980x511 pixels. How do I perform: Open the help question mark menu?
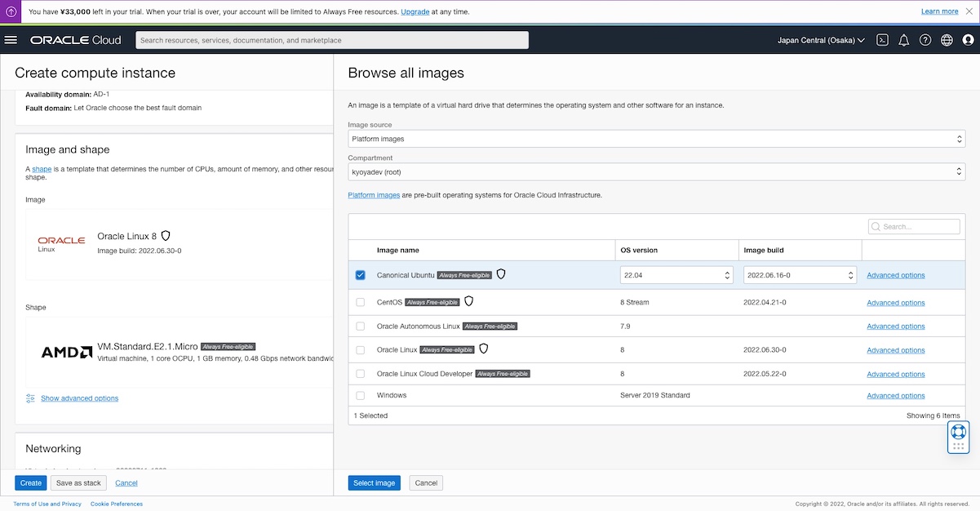[x=925, y=40]
